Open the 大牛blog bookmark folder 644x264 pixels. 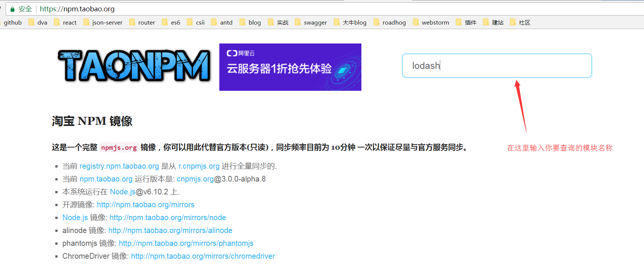350,22
